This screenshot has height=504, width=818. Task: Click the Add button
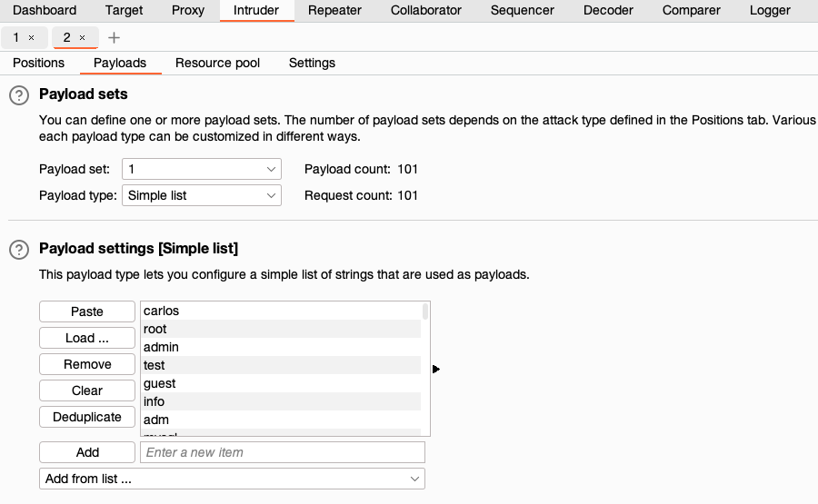click(x=87, y=452)
